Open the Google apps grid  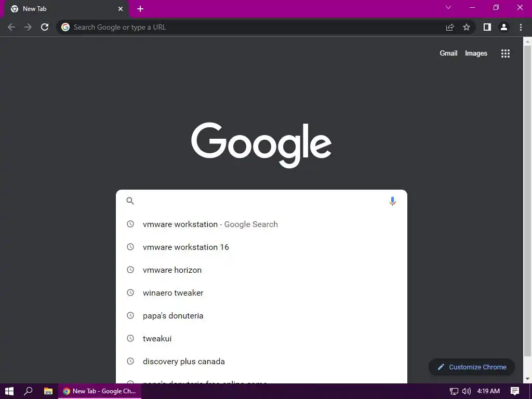[x=506, y=54]
